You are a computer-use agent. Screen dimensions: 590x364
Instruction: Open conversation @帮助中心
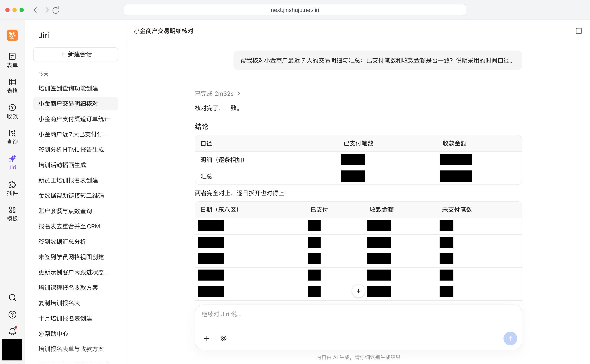(76, 334)
